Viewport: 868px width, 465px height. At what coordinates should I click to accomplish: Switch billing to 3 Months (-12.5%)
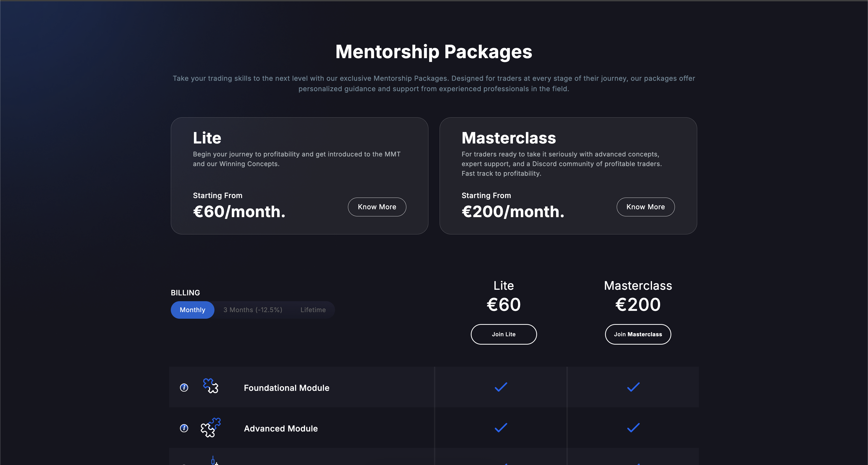tap(253, 310)
